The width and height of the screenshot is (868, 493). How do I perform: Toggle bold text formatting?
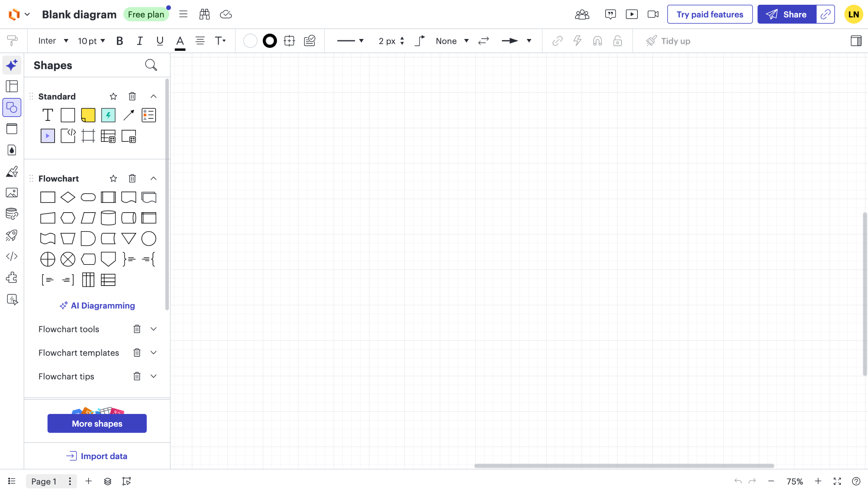pyautogui.click(x=119, y=41)
